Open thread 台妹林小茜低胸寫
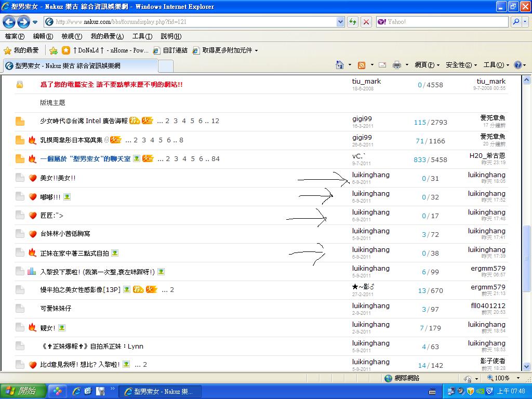This screenshot has width=532, height=399. 65,234
